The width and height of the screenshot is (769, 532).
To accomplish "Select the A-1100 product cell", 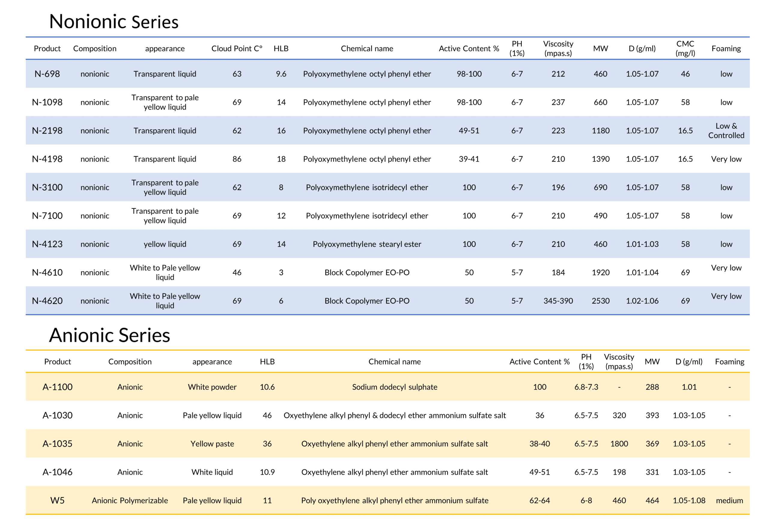I will point(57,387).
